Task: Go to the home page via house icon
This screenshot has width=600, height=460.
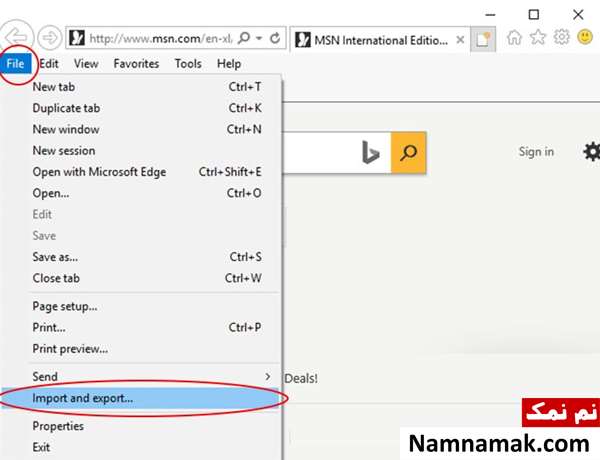Action: 514,38
